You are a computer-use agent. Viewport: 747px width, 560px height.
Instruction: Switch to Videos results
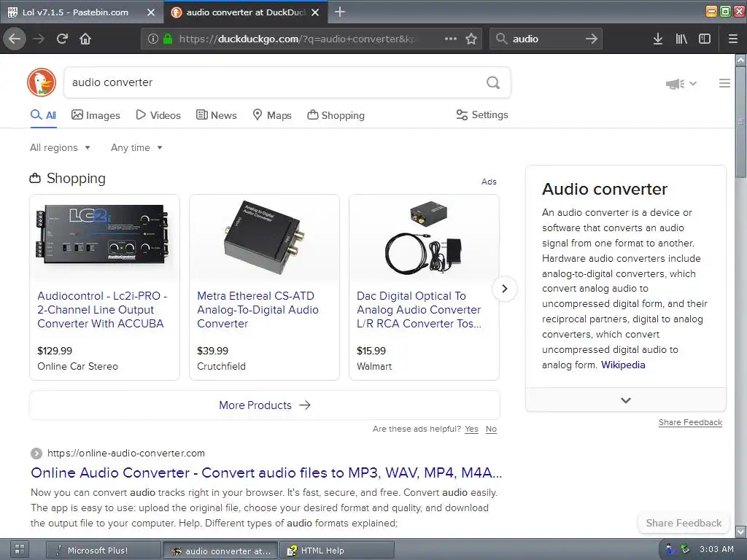158,115
